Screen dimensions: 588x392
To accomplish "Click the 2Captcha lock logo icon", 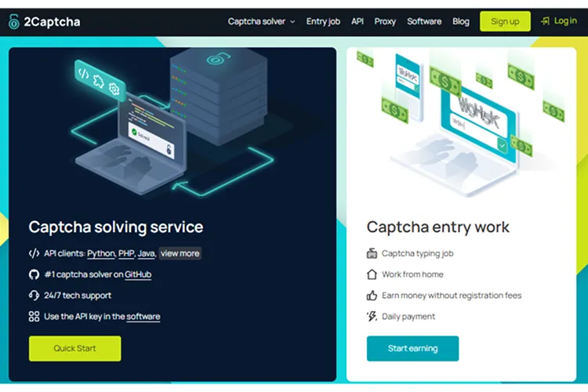I will coord(14,22).
